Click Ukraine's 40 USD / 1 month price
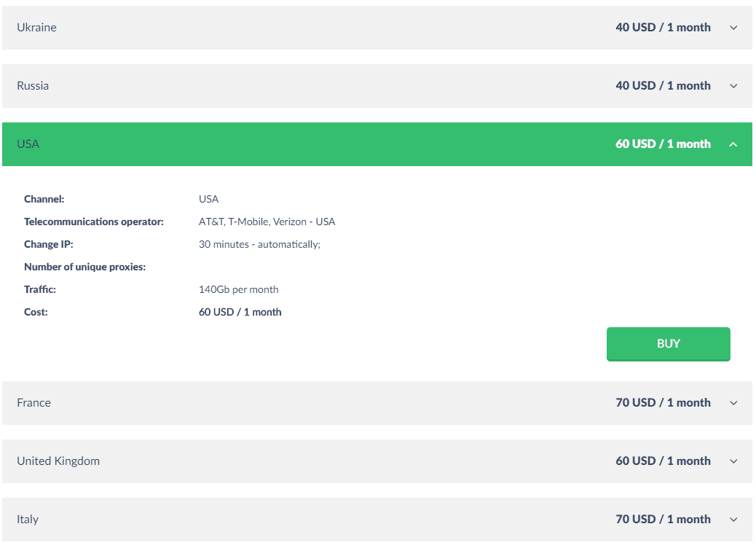The height and width of the screenshot is (548, 756). (663, 28)
